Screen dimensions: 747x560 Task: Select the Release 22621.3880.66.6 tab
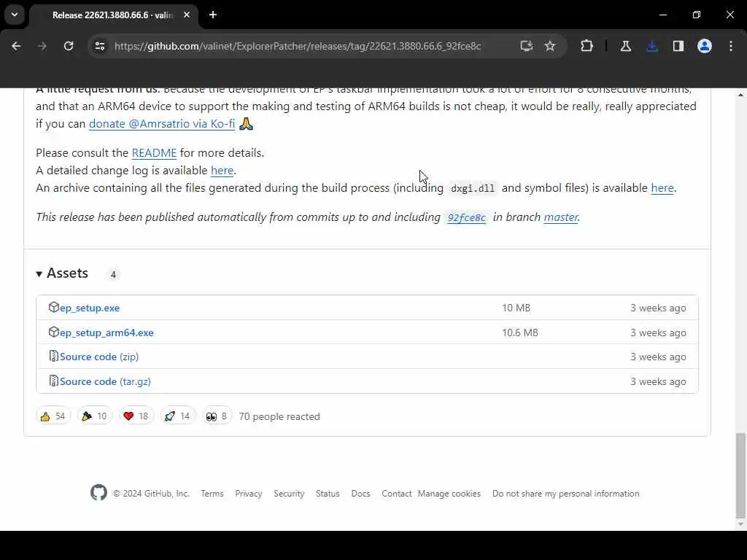(x=115, y=15)
